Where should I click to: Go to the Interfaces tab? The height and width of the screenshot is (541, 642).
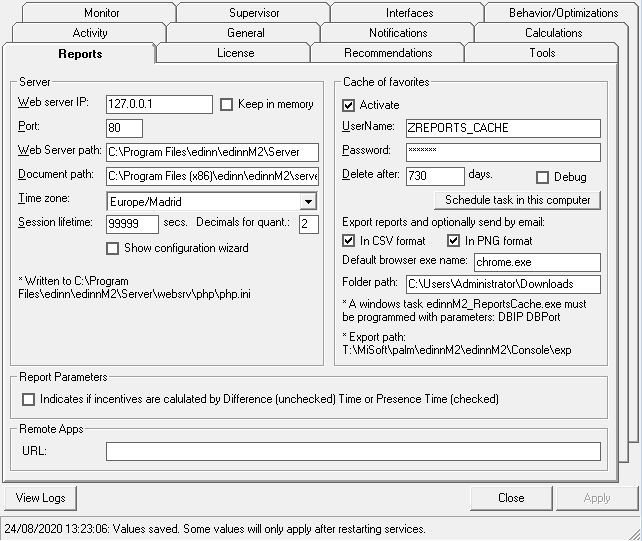click(408, 13)
